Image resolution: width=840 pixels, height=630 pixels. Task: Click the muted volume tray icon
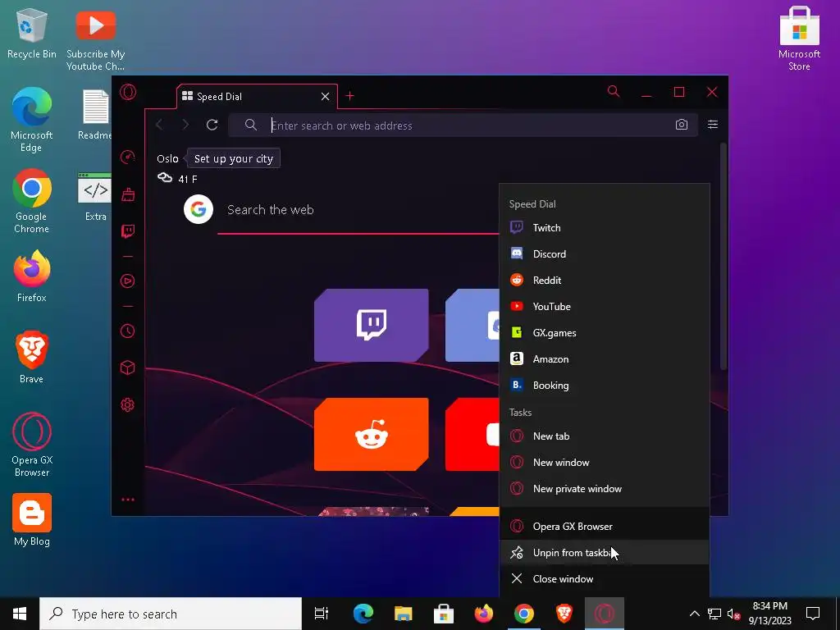click(734, 614)
